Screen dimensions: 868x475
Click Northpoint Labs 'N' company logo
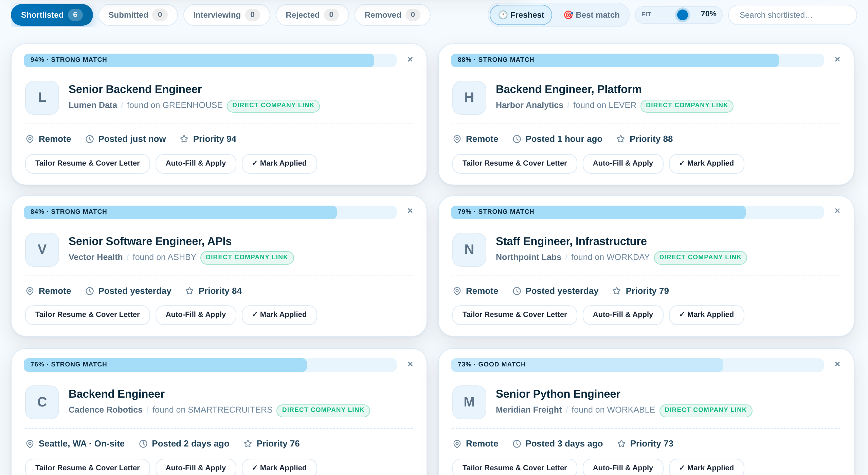469,250
